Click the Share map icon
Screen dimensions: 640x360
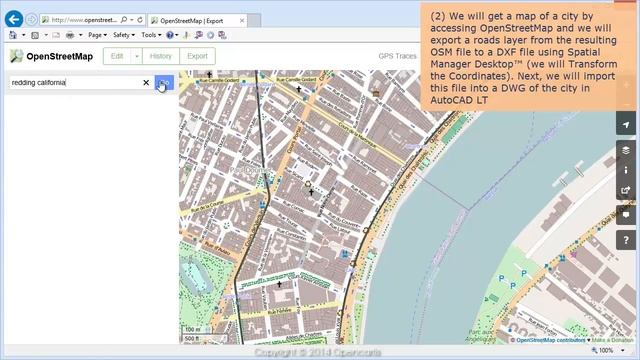pyautogui.click(x=626, y=190)
